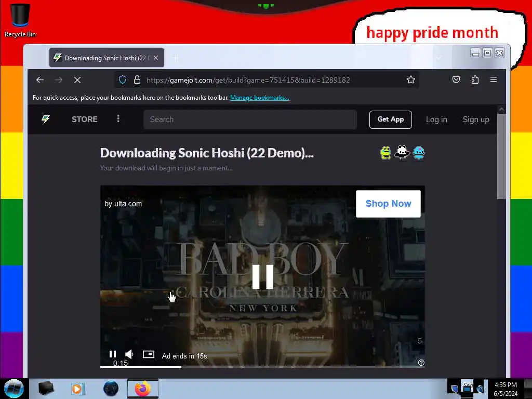Viewport: 532px width, 399px height.
Task: Click the Get App button
Action: 391,119
